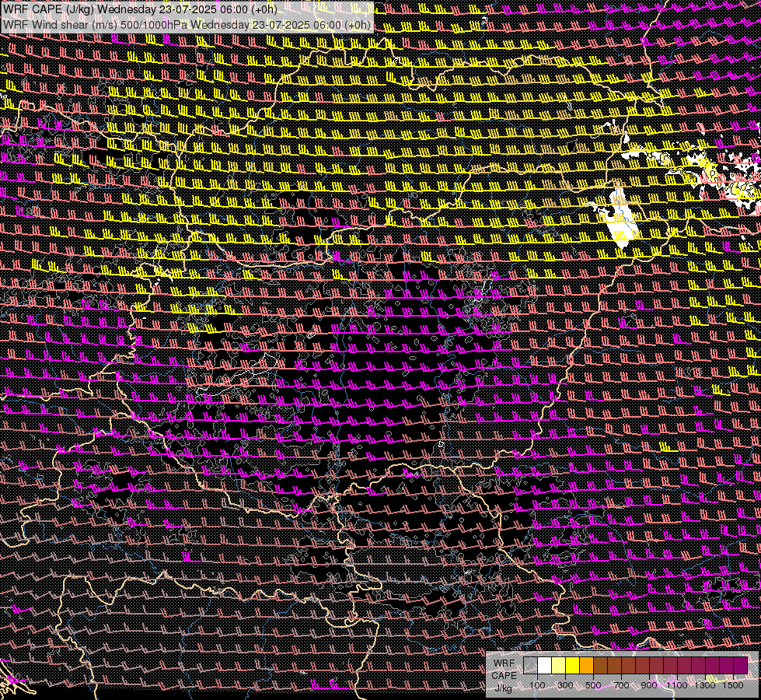Select the transparent first legend swatch
761x700 pixels.
(530, 665)
